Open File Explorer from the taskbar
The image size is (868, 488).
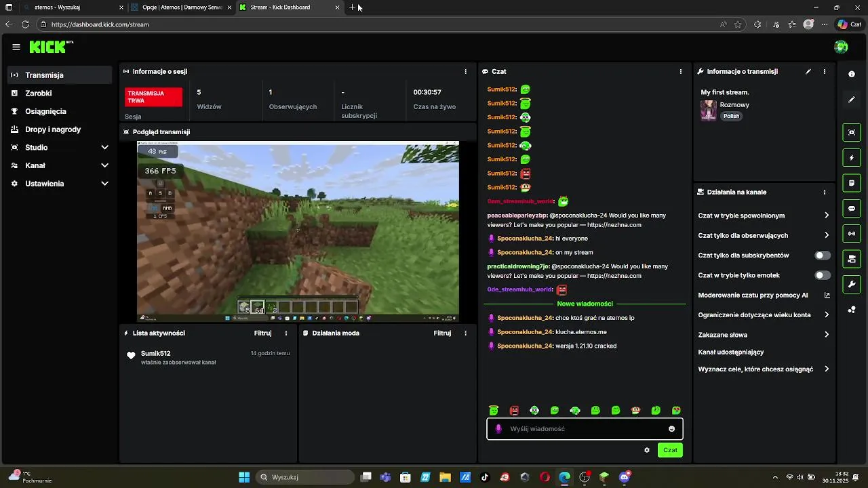[x=445, y=477]
